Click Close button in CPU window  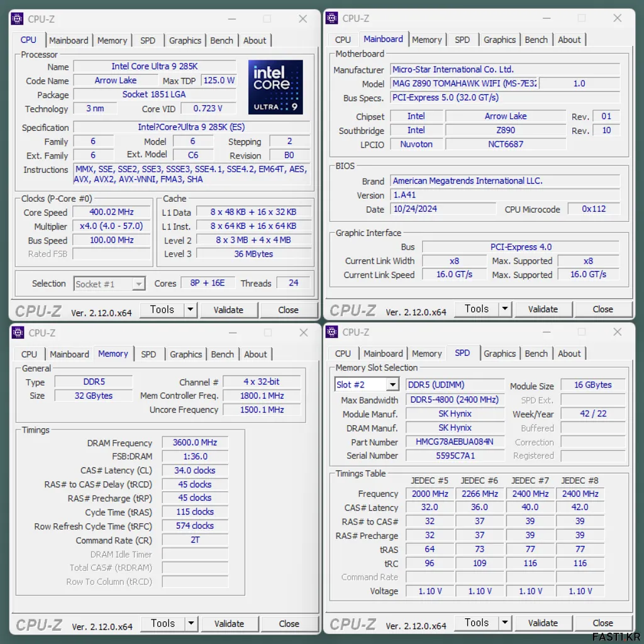pyautogui.click(x=288, y=309)
